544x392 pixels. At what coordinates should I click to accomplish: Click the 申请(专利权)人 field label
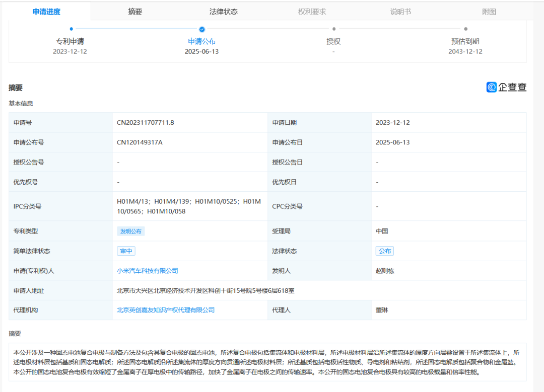pyautogui.click(x=34, y=271)
